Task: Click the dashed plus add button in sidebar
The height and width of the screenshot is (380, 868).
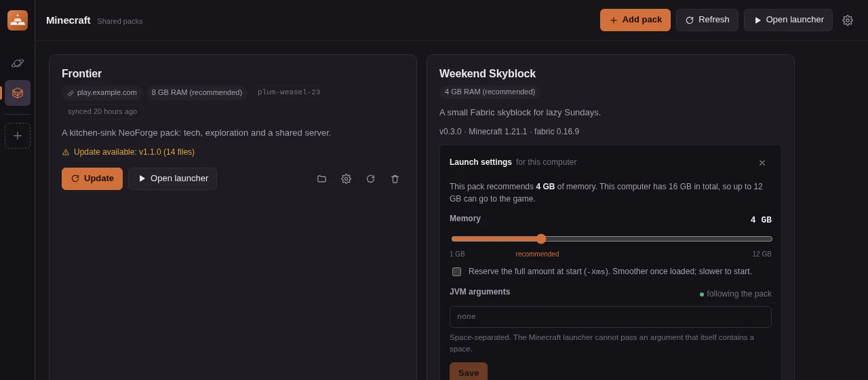Action: [18, 136]
